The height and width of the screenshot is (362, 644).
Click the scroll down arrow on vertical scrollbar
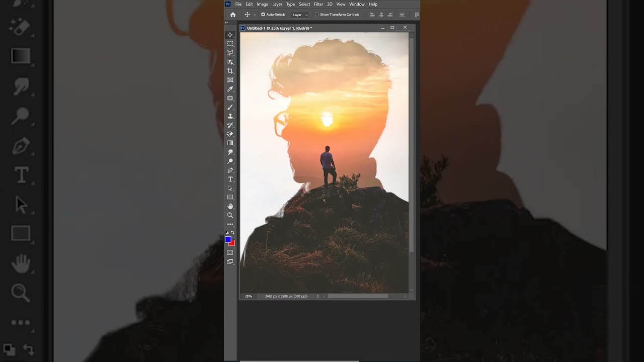(x=412, y=290)
